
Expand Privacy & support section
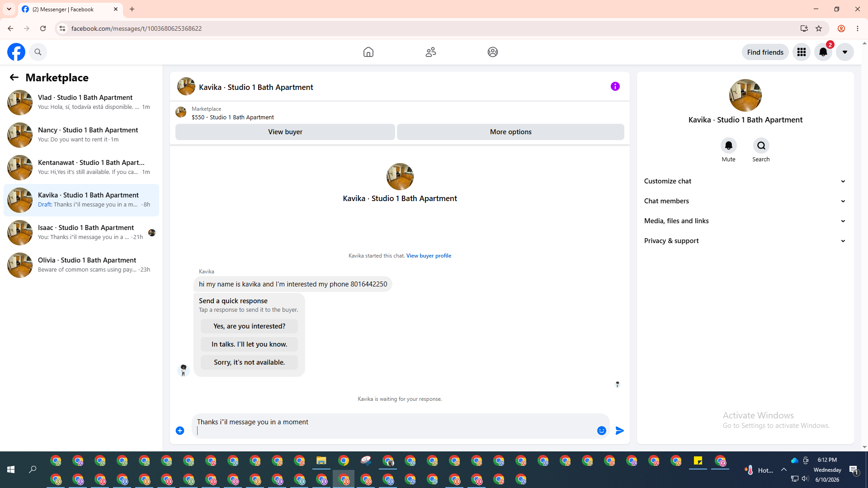click(x=745, y=241)
